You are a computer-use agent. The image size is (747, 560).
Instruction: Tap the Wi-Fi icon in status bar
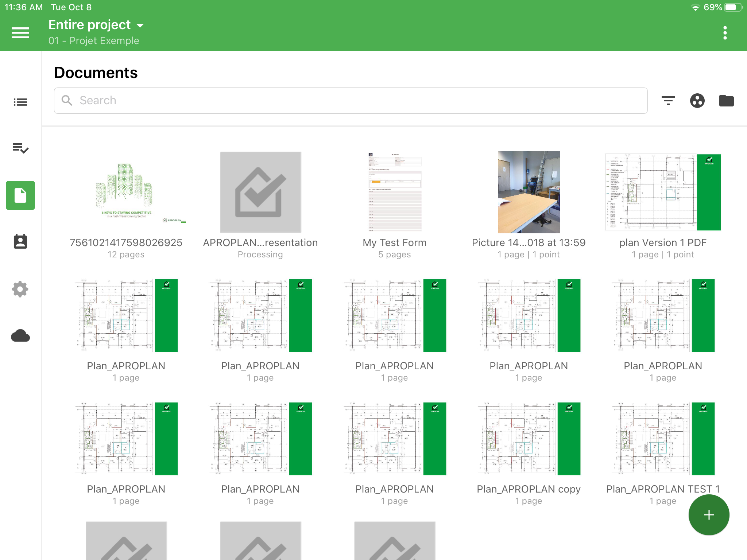click(x=695, y=7)
